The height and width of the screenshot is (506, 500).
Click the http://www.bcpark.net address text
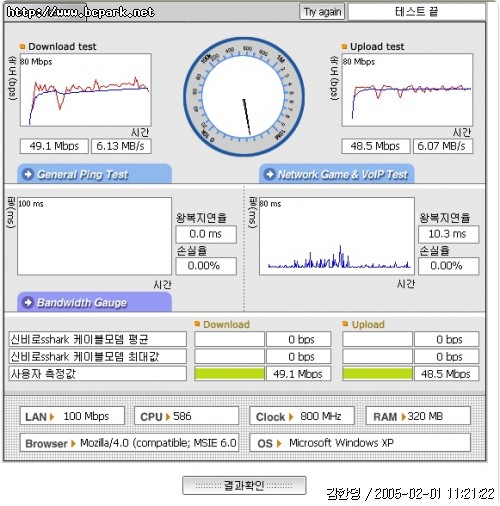pyautogui.click(x=80, y=12)
